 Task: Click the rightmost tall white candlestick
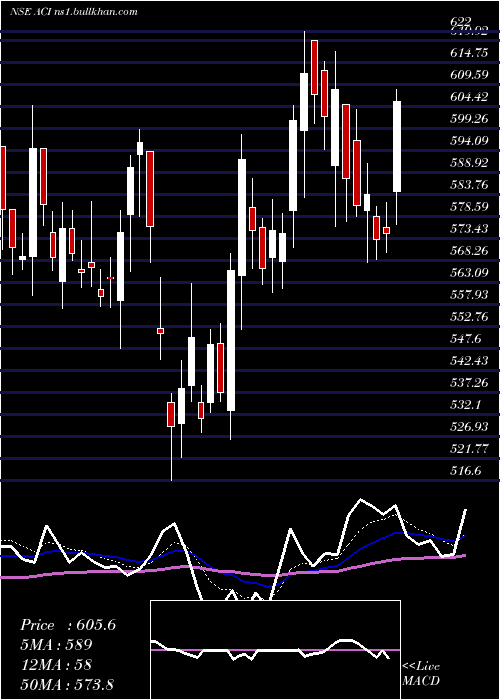[397, 146]
